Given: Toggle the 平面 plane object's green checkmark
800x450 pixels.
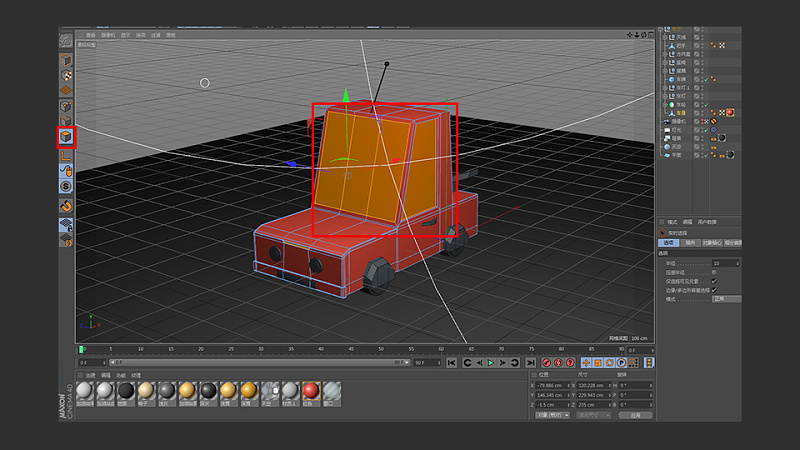Looking at the screenshot, I should tap(706, 155).
